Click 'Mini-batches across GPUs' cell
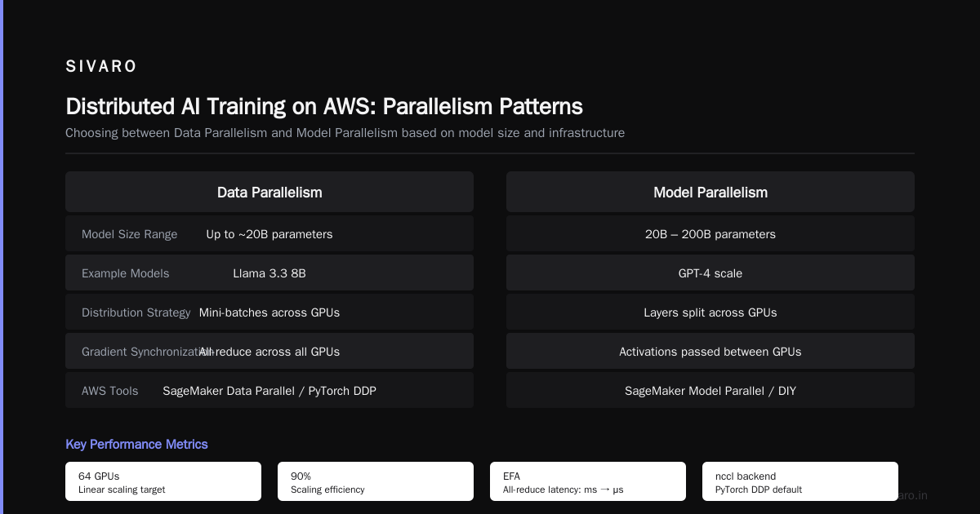980x514 pixels. [x=269, y=312]
